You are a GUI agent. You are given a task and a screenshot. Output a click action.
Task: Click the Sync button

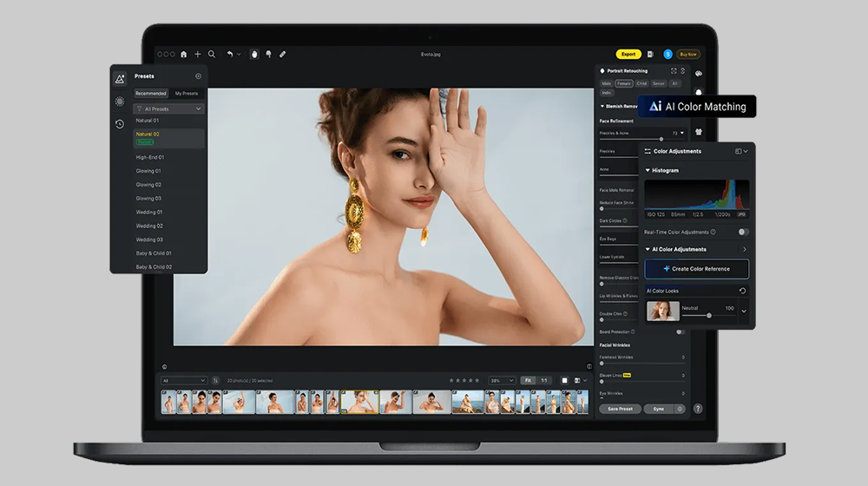coord(658,409)
